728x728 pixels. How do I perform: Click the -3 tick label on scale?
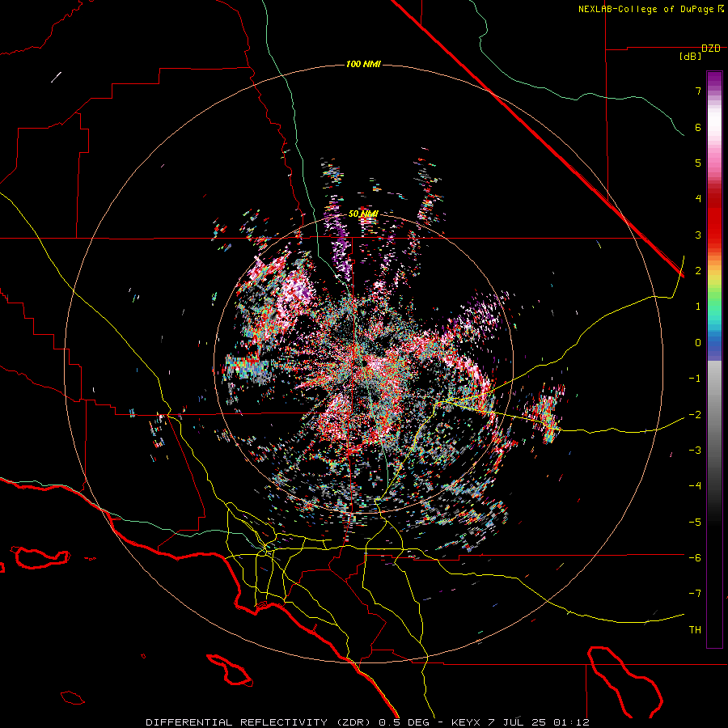click(695, 451)
